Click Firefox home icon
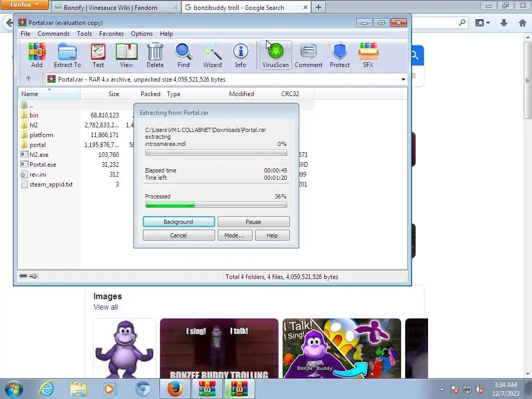 [523, 23]
